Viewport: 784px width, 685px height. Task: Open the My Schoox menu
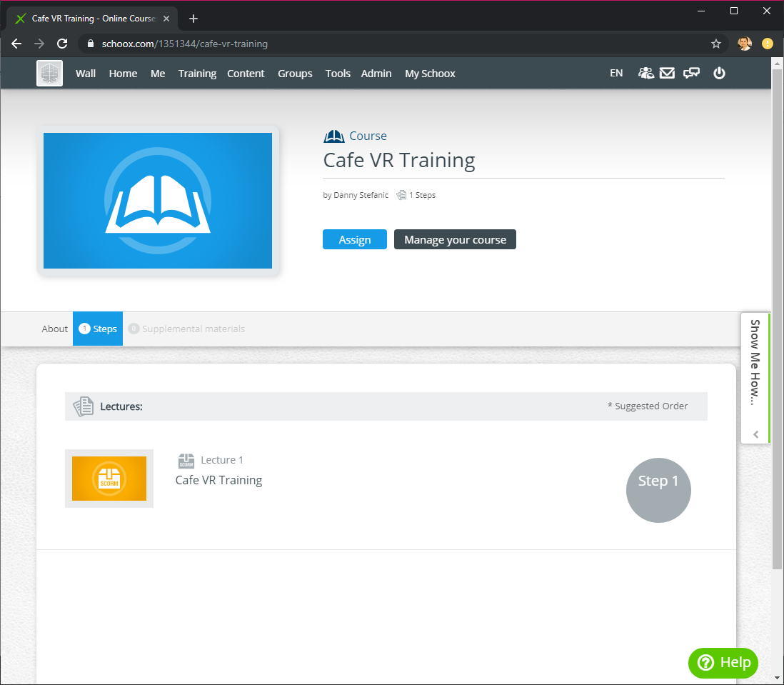(430, 74)
